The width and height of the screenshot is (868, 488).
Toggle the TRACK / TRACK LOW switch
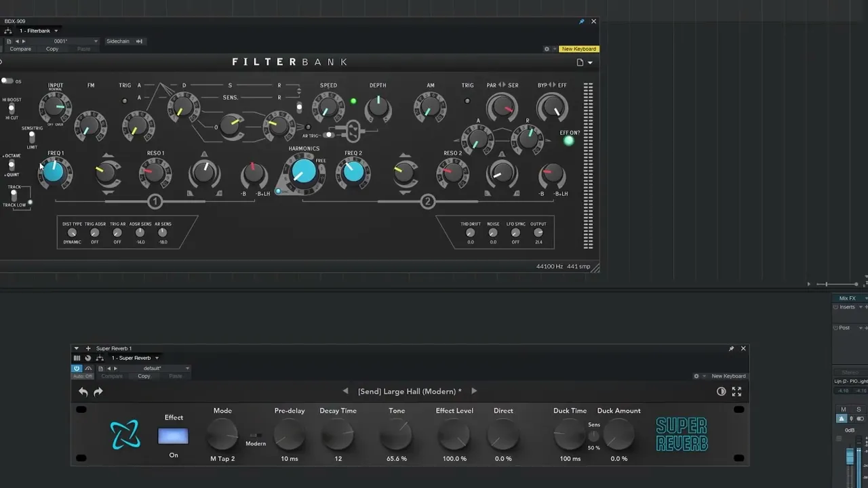(13, 195)
